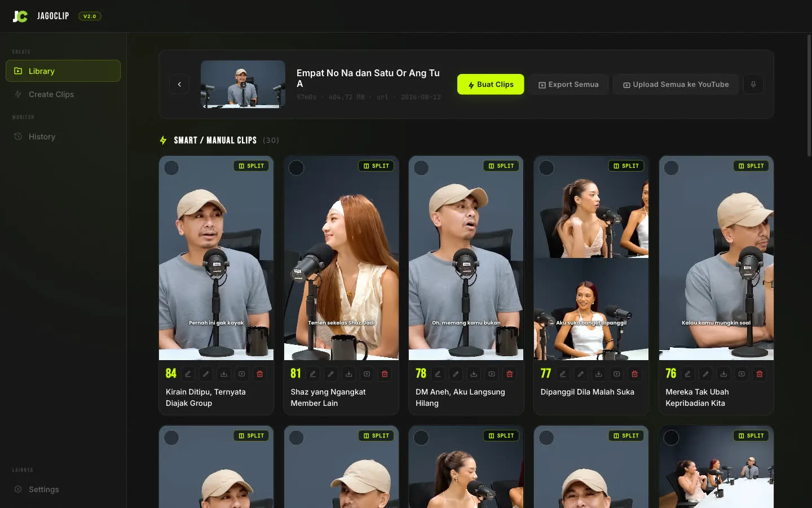Download the DM Aneh clip
Screen dimensions: 812x508
click(474, 374)
